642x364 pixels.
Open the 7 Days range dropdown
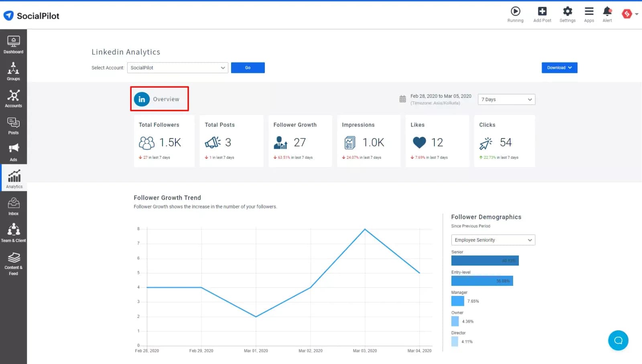coord(506,99)
